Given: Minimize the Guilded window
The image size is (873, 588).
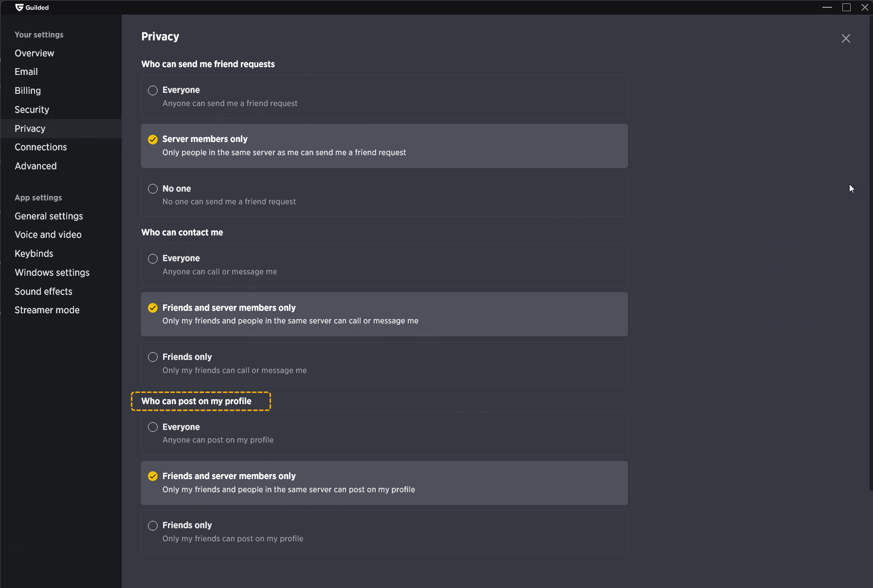Looking at the screenshot, I should (827, 7).
